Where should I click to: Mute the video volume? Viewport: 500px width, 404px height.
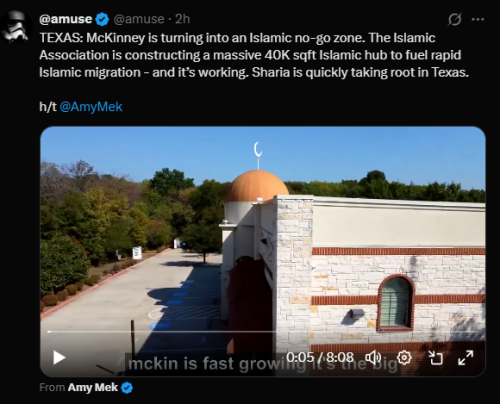373,358
